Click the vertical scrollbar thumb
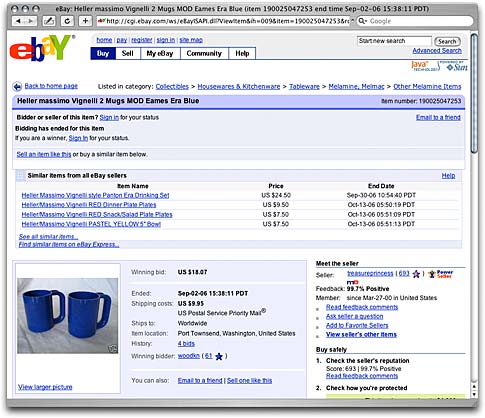Viewport: 485px width, 418px height. pos(474,93)
